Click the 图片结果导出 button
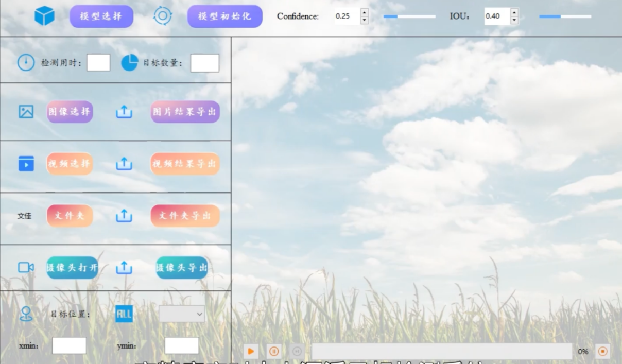The height and width of the screenshot is (364, 622). [x=185, y=112]
